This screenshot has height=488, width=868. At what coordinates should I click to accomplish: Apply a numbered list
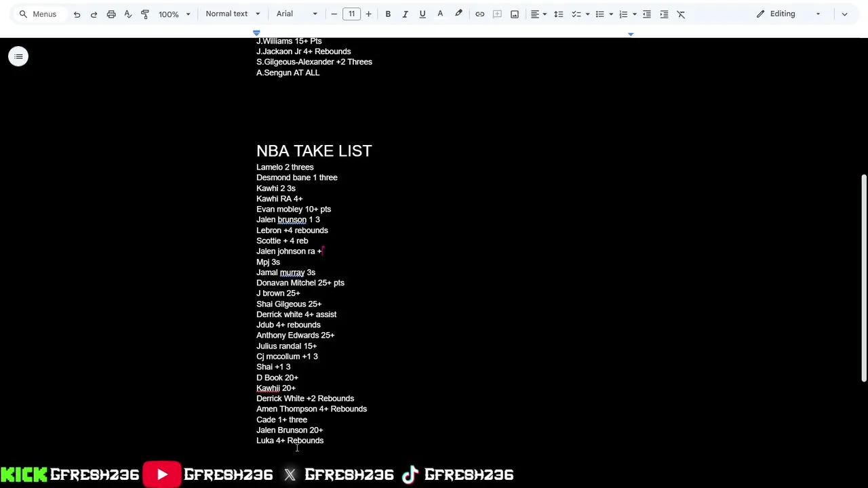(623, 14)
